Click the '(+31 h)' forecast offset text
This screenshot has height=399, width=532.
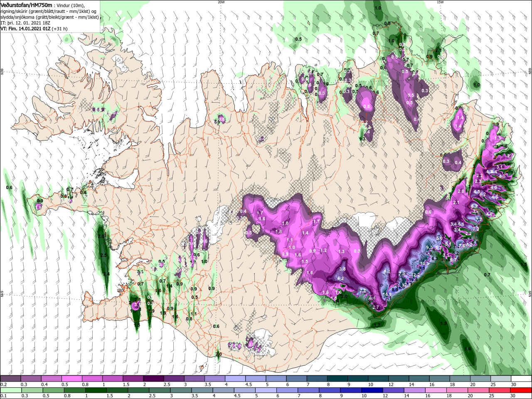click(60, 29)
